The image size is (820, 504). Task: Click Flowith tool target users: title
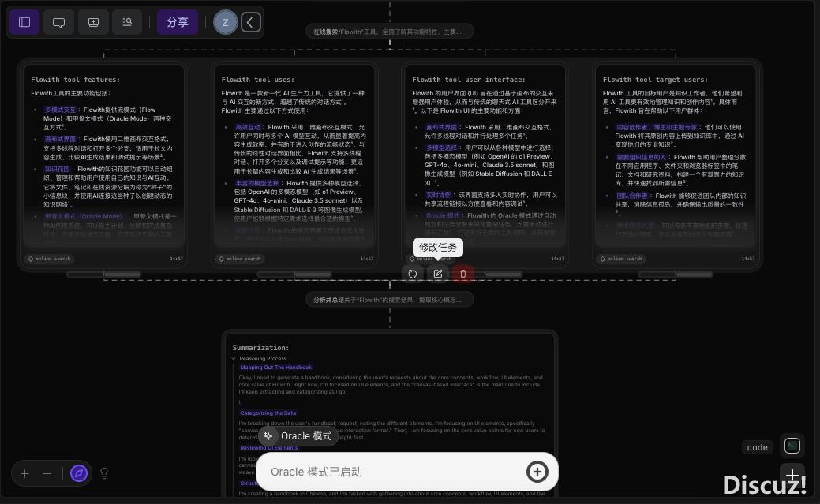655,80
